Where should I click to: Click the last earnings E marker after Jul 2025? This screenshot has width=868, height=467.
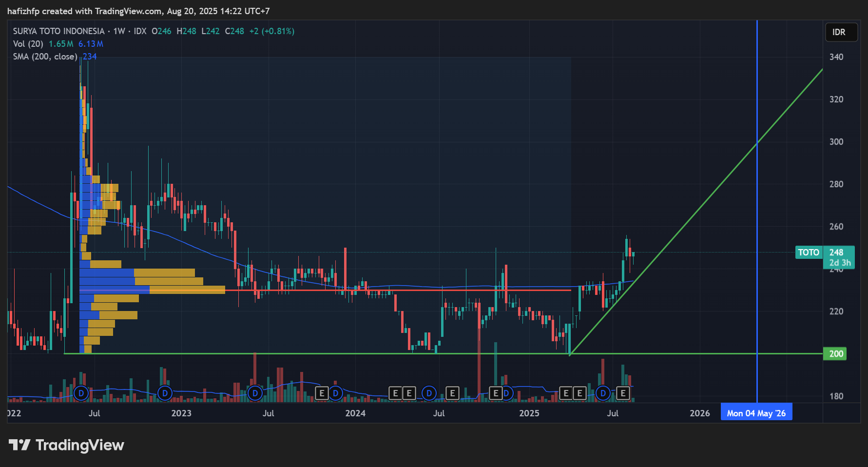pos(623,393)
